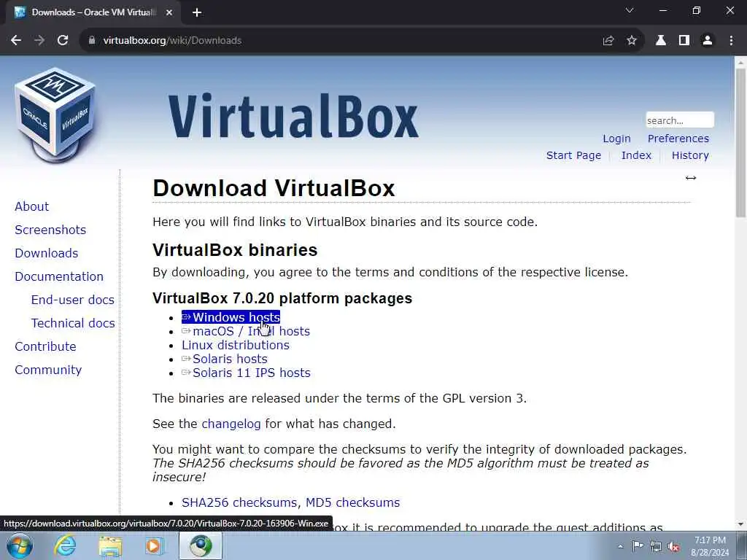Open the clock showing 7:17 PM
This screenshot has height=560, width=747.
710,546
